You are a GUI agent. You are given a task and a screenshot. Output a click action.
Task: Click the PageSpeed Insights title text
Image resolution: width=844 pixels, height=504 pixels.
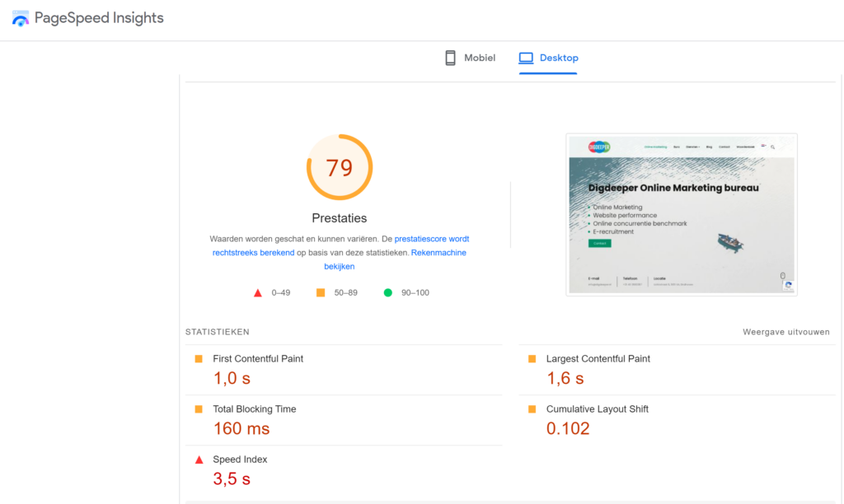[99, 18]
